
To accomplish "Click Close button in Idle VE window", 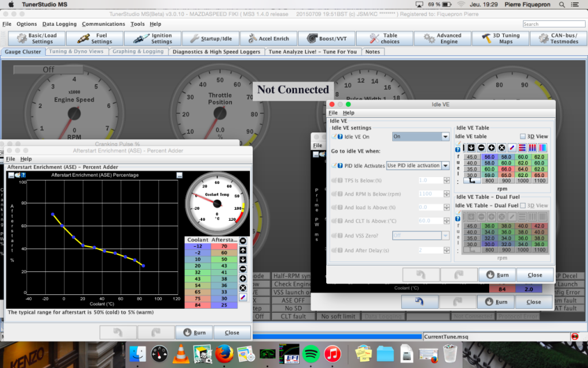I will pyautogui.click(x=535, y=275).
